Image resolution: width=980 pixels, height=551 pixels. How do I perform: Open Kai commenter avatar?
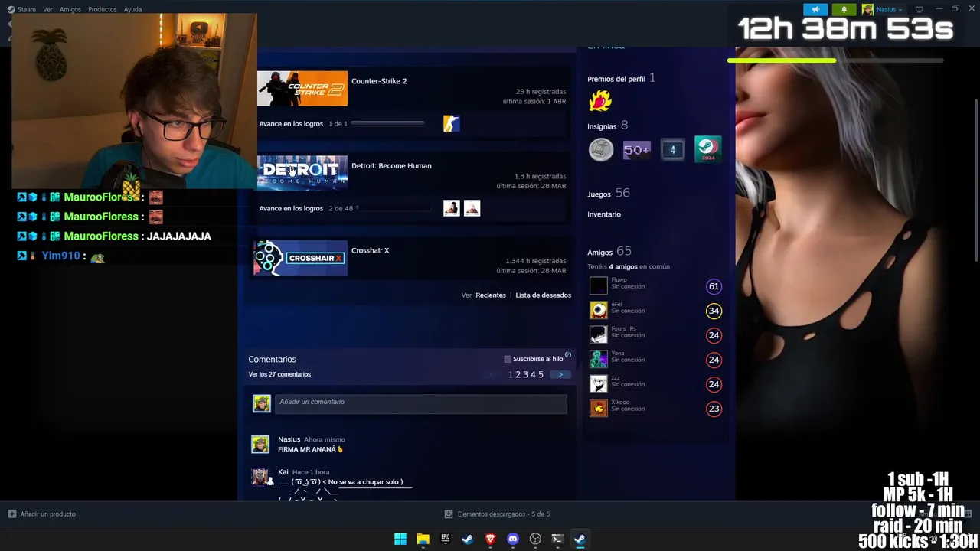260,477
